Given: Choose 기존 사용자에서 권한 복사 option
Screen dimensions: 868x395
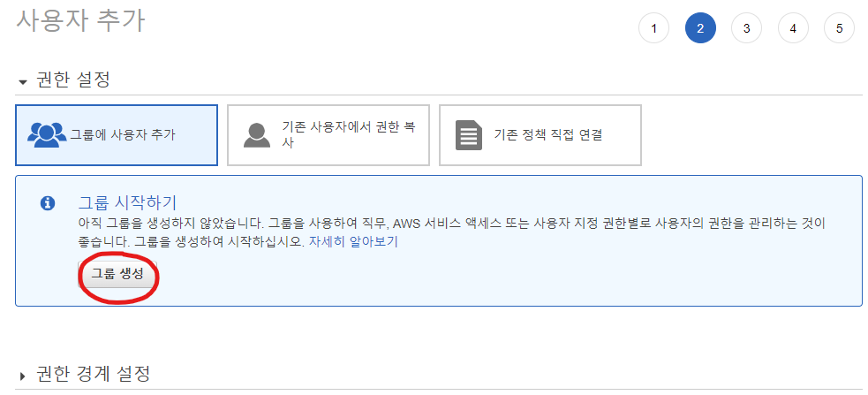Looking at the screenshot, I should [x=328, y=135].
